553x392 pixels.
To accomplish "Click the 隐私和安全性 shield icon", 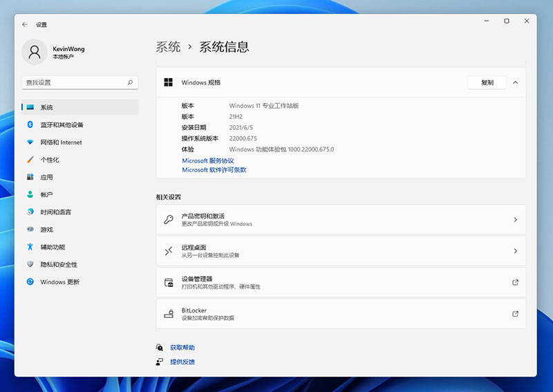I will coord(30,264).
